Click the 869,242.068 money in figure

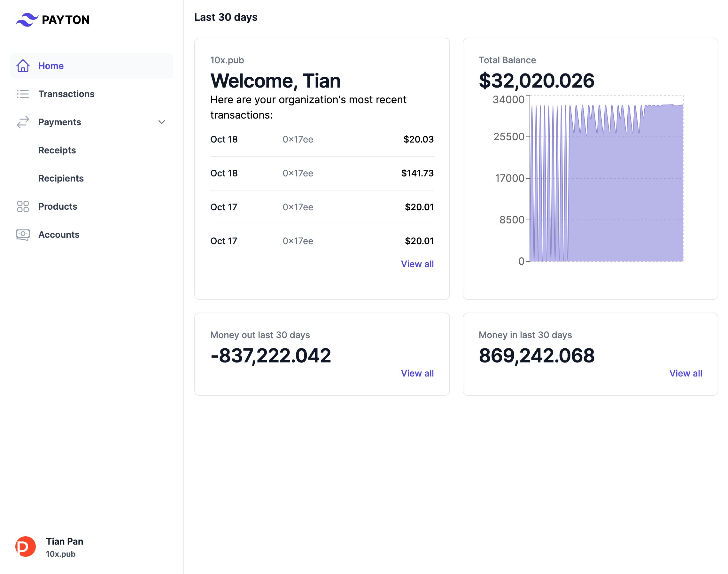[537, 356]
